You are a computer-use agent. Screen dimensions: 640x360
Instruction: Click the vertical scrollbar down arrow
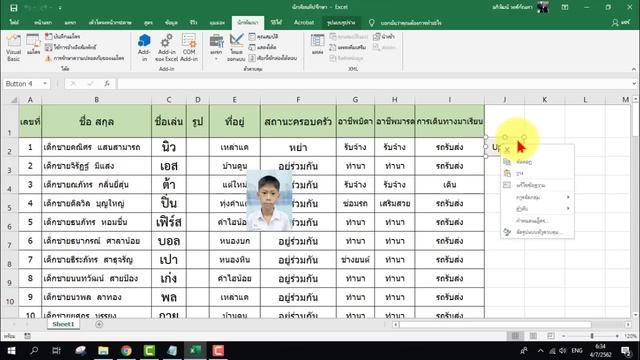(636, 315)
